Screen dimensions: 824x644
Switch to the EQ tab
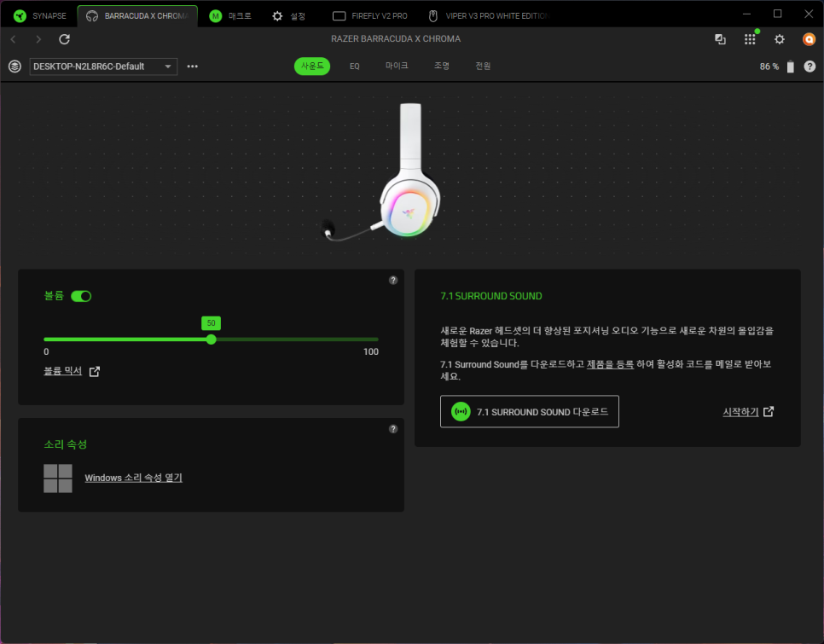click(x=355, y=67)
